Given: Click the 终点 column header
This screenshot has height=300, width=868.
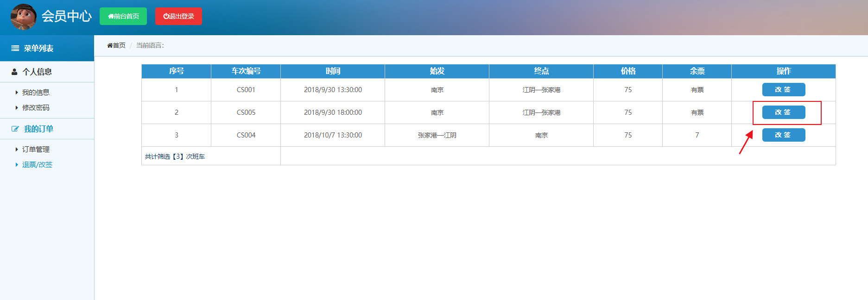Looking at the screenshot, I should coord(541,71).
